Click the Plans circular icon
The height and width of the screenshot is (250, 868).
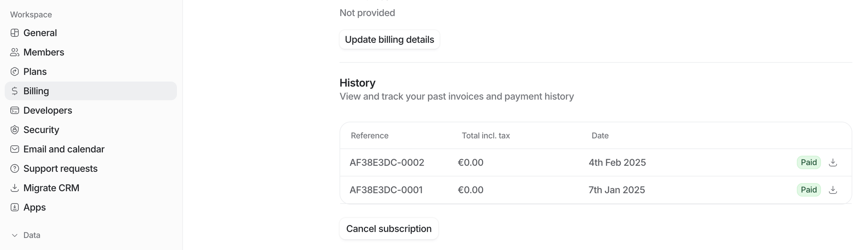pyautogui.click(x=14, y=71)
